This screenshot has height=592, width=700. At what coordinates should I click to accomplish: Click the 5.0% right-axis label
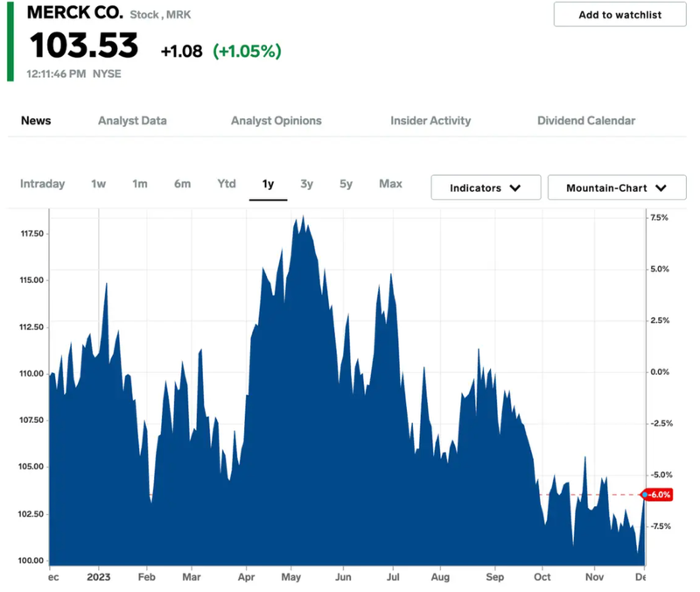coord(660,269)
